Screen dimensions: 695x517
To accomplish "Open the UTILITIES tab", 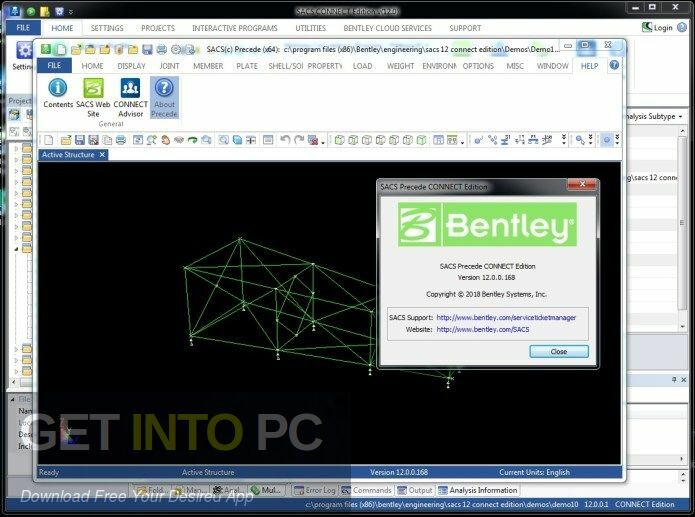I will [311, 28].
